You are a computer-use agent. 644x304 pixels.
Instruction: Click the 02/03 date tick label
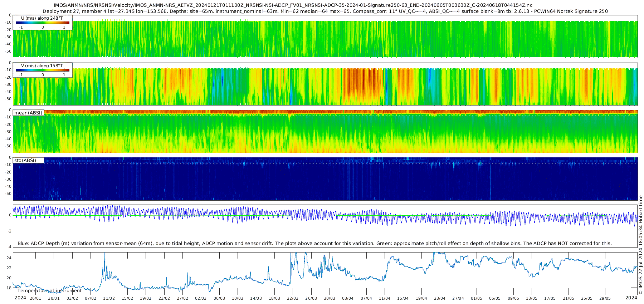point(201,298)
